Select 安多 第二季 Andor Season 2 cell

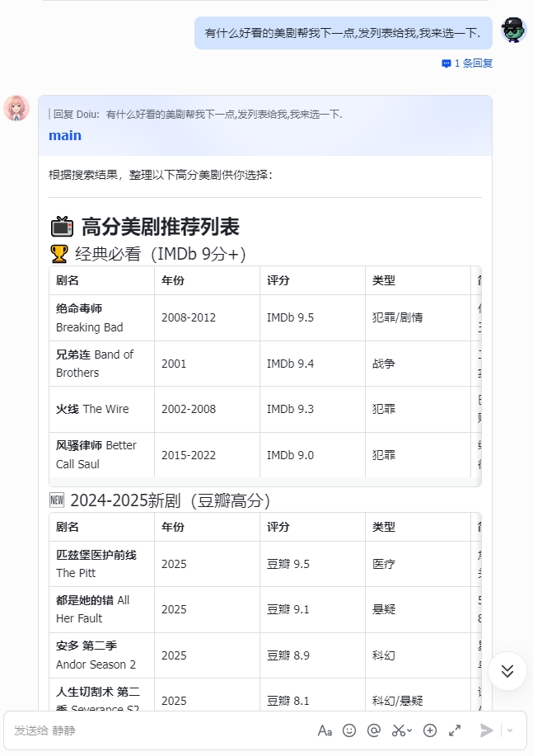coord(101,655)
